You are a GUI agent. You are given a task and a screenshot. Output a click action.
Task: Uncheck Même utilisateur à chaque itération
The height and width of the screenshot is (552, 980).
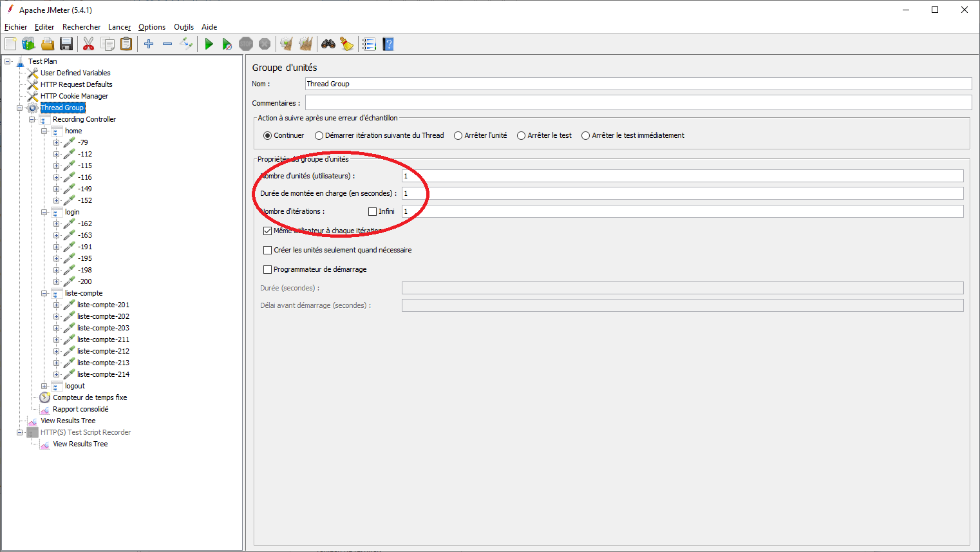point(267,231)
